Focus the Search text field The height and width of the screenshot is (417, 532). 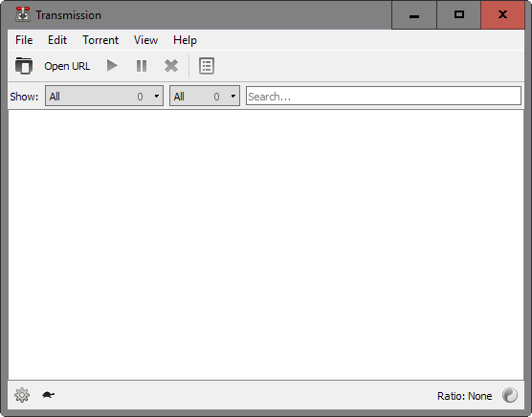coord(384,96)
